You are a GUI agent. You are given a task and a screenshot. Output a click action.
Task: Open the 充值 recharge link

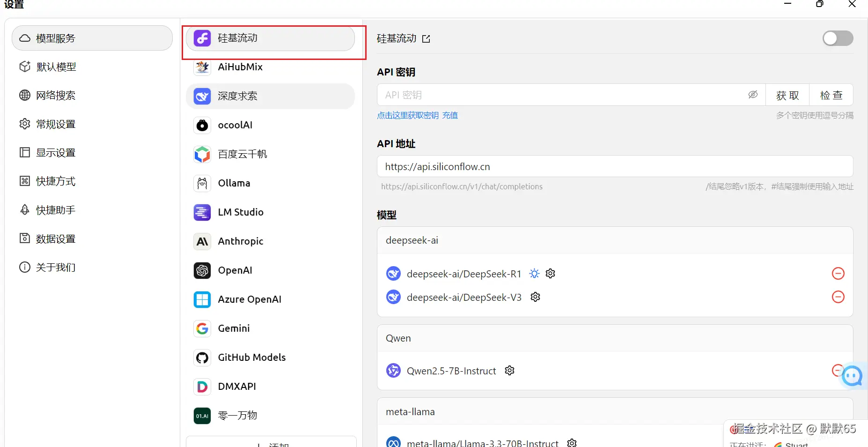450,115
